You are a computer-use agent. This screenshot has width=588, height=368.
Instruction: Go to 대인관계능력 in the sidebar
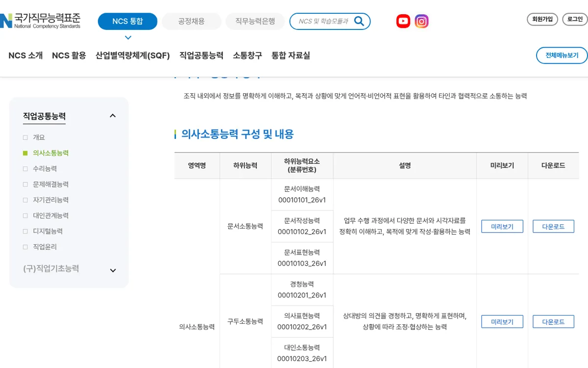(50, 216)
